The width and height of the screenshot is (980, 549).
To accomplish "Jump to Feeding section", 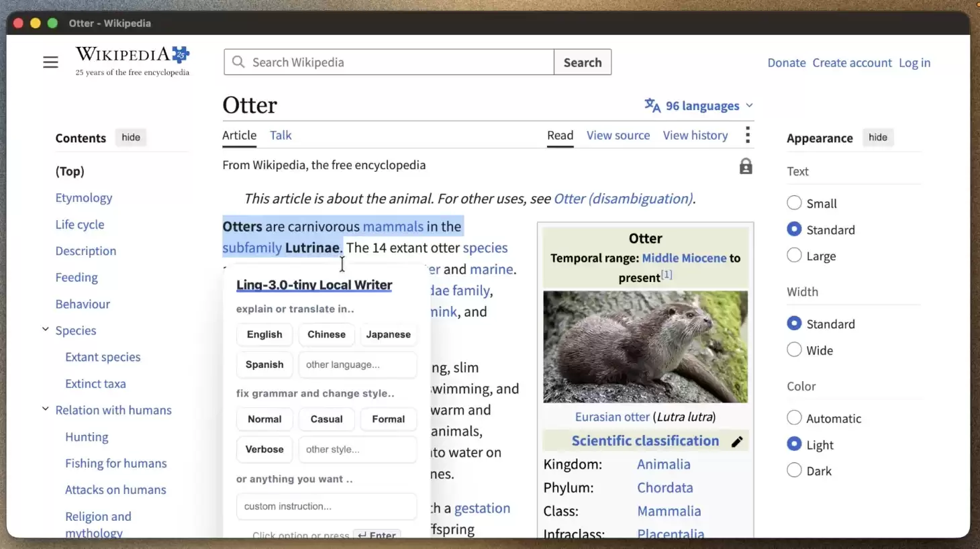I will (x=77, y=277).
